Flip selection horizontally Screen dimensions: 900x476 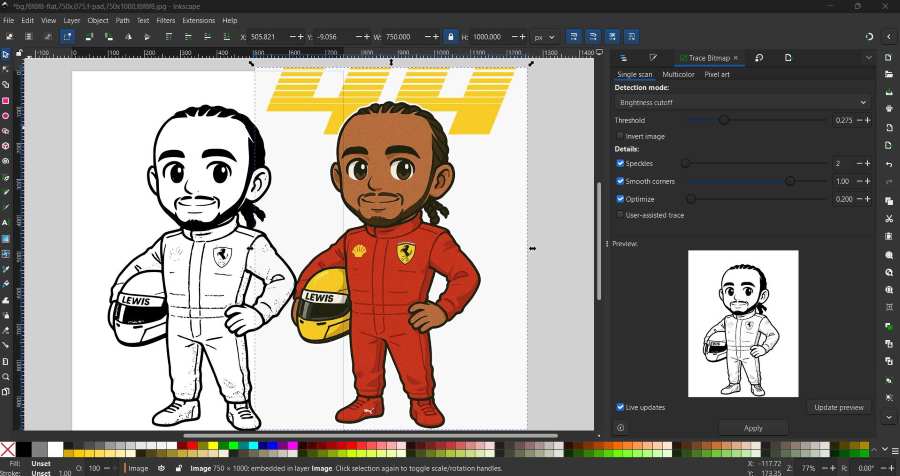tap(128, 37)
